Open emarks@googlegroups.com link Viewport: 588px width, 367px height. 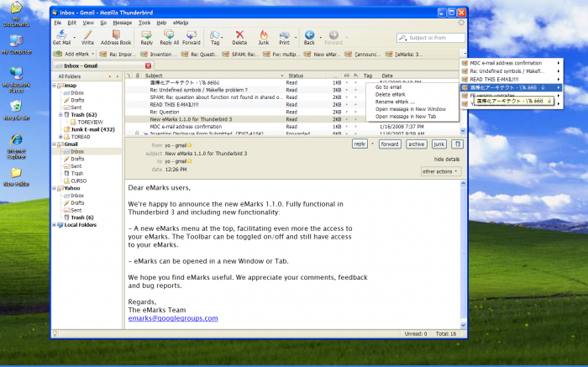pyautogui.click(x=173, y=318)
